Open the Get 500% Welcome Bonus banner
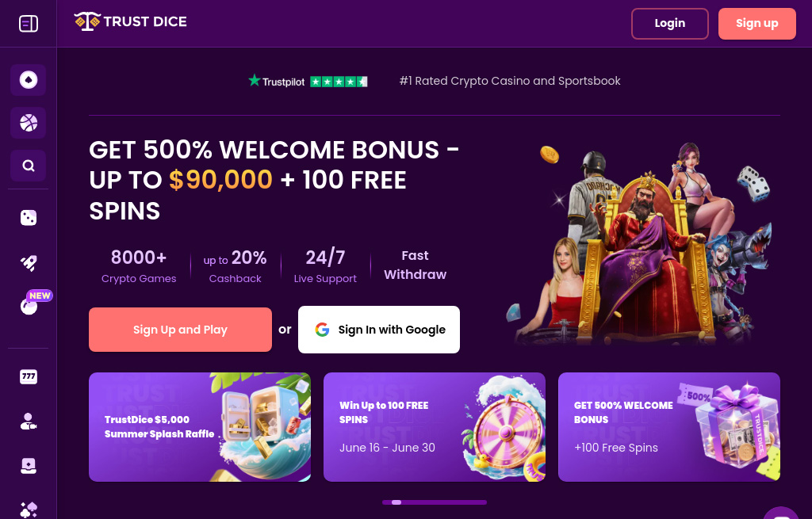This screenshot has width=812, height=519. click(669, 427)
